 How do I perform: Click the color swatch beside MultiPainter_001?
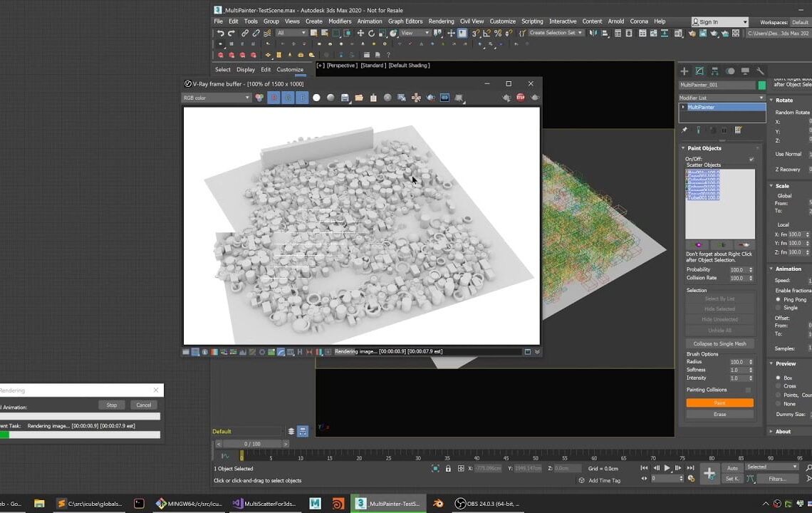pyautogui.click(x=762, y=85)
